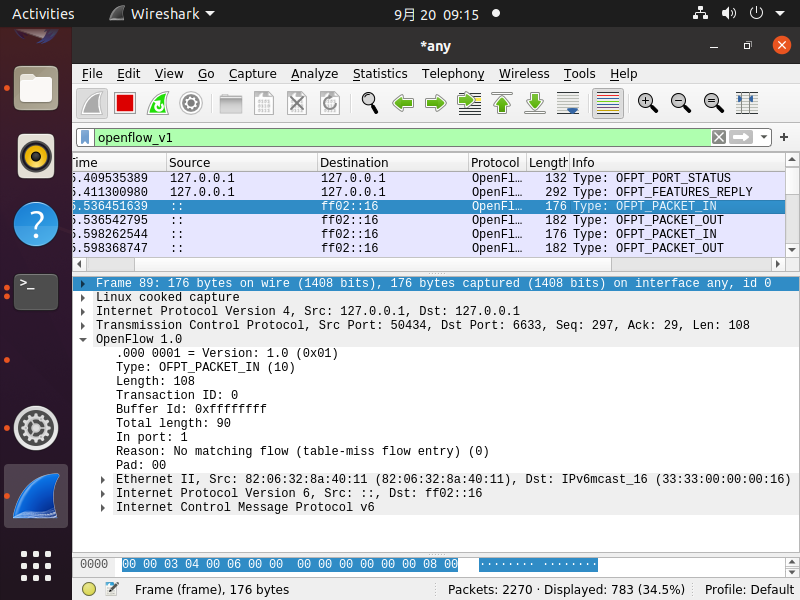Viewport: 800px width, 600px height.
Task: Toggle packet colorization rules
Action: tap(608, 104)
